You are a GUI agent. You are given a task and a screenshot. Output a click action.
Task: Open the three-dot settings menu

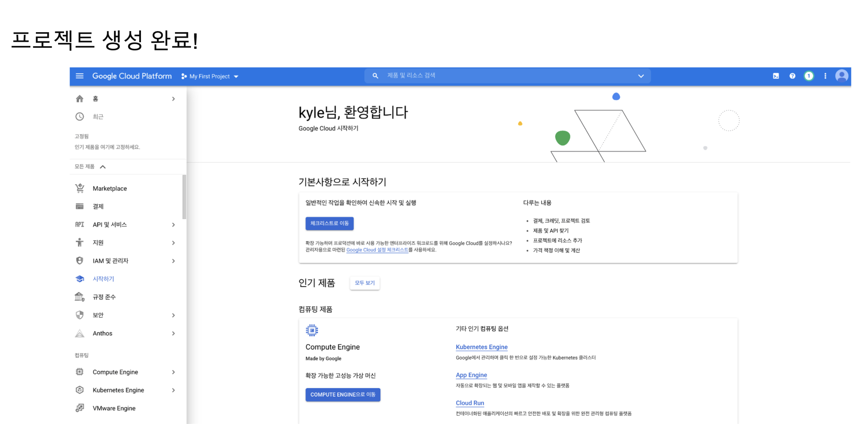pyautogui.click(x=825, y=76)
